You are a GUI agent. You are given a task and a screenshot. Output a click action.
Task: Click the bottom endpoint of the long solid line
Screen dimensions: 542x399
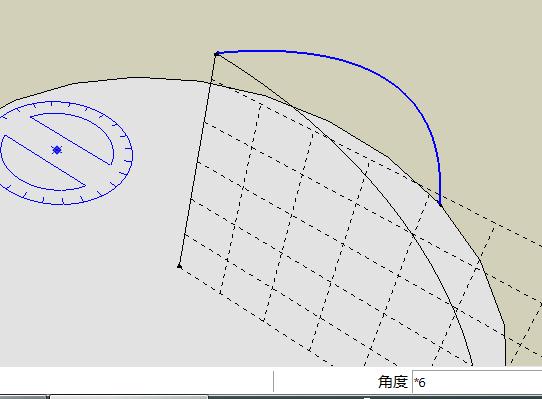click(179, 266)
